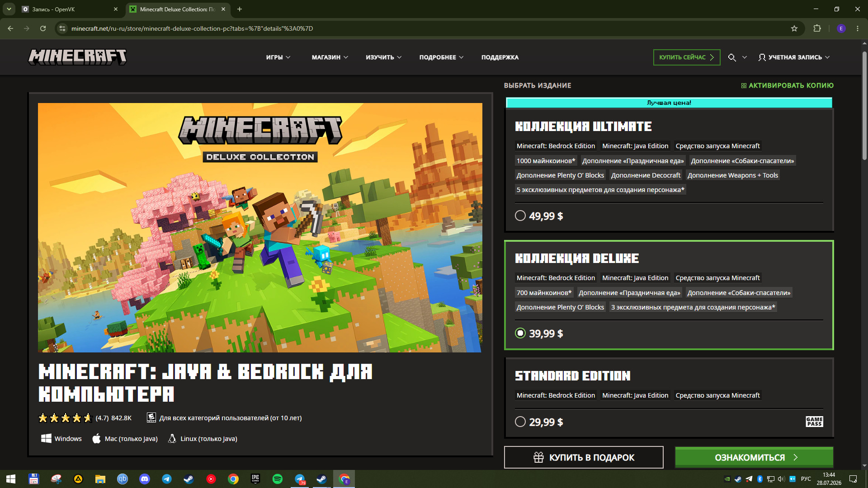Click the 1000 майнкоинов* tag

pyautogui.click(x=546, y=160)
